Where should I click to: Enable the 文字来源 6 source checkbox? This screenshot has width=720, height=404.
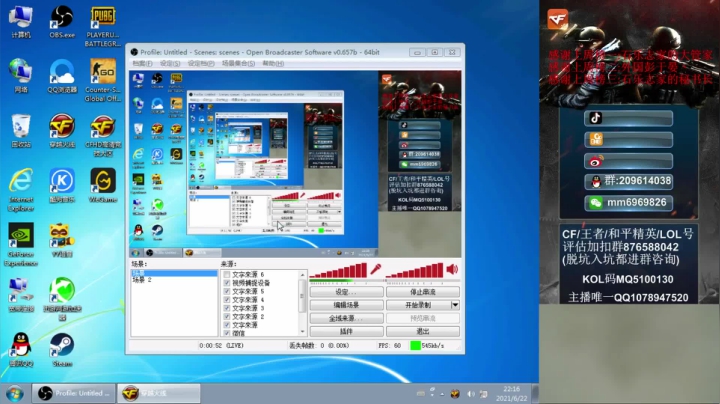[226, 275]
